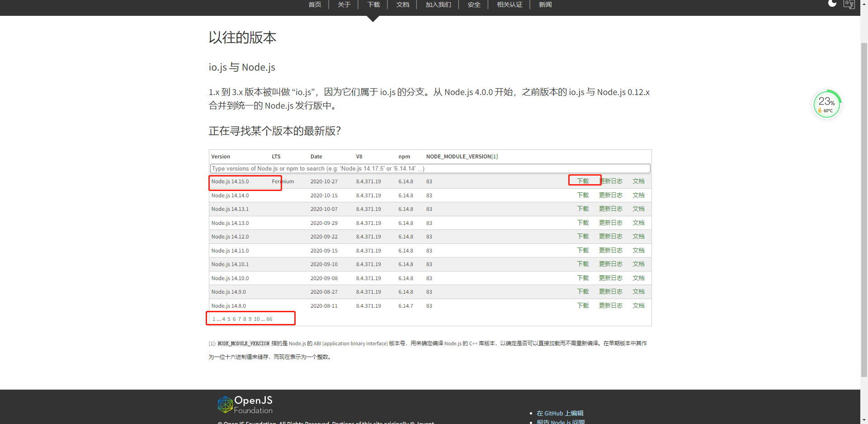Switch to the 文档 tab in navigation
The image size is (868, 424).
tap(402, 5)
